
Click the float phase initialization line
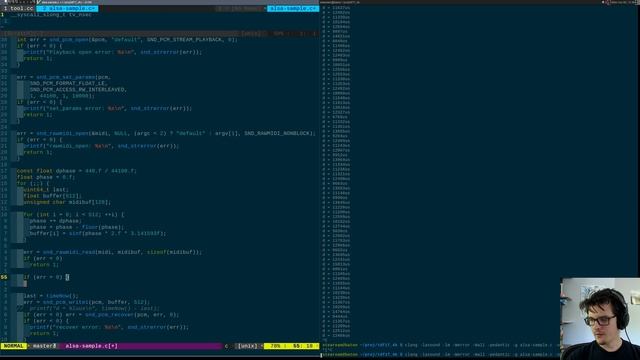click(46, 177)
